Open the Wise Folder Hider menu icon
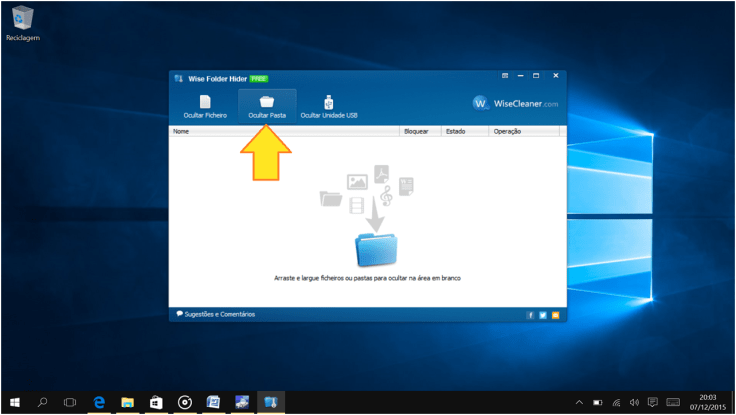The height and width of the screenshot is (415, 736). click(505, 77)
